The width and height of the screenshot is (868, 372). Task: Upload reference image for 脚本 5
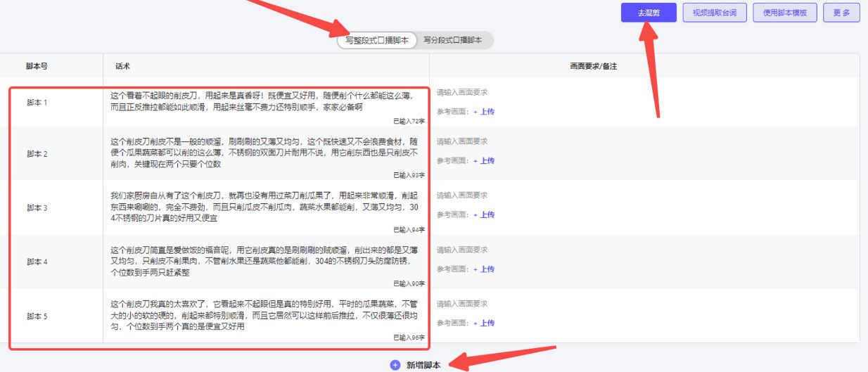[484, 323]
